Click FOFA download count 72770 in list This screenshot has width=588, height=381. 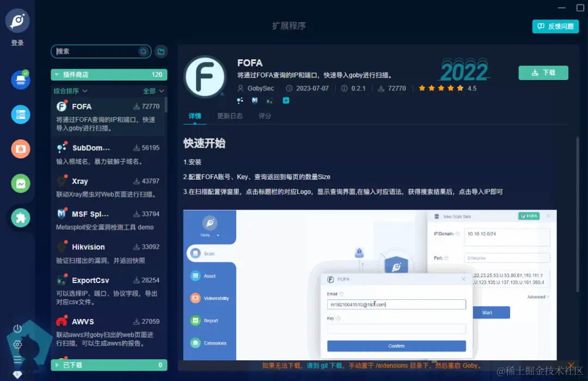150,107
